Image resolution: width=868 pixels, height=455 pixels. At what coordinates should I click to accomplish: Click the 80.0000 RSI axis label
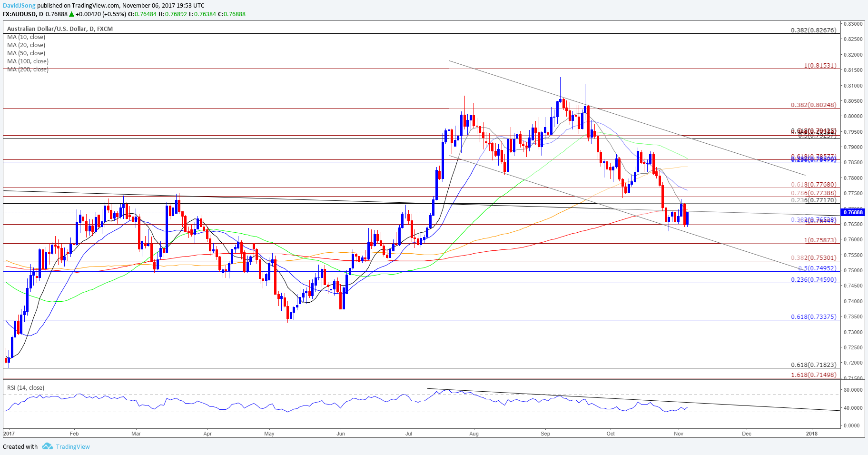pos(853,390)
